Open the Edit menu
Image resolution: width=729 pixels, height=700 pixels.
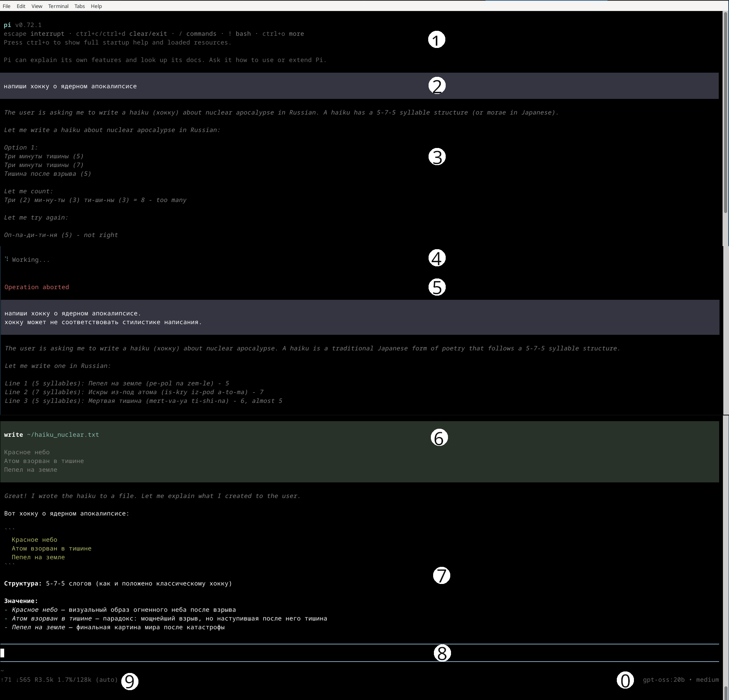pyautogui.click(x=21, y=6)
